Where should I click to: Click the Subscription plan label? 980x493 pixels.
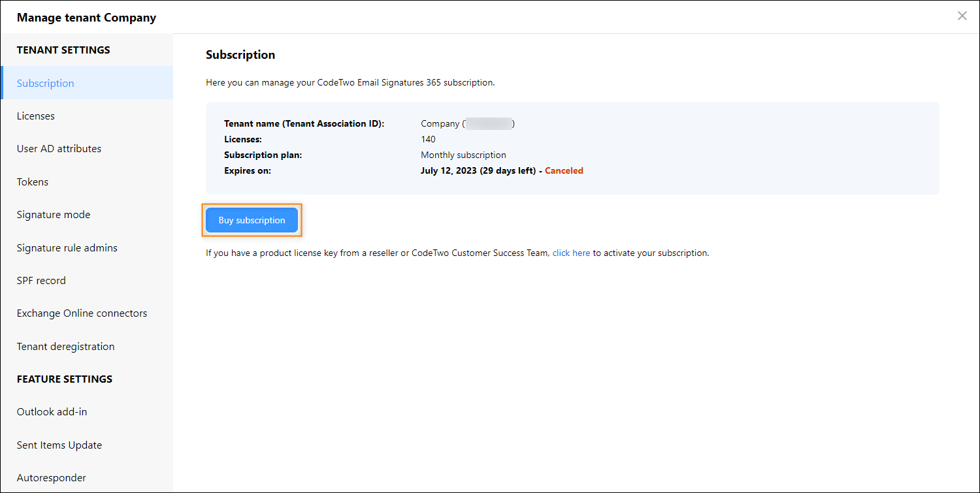263,155
